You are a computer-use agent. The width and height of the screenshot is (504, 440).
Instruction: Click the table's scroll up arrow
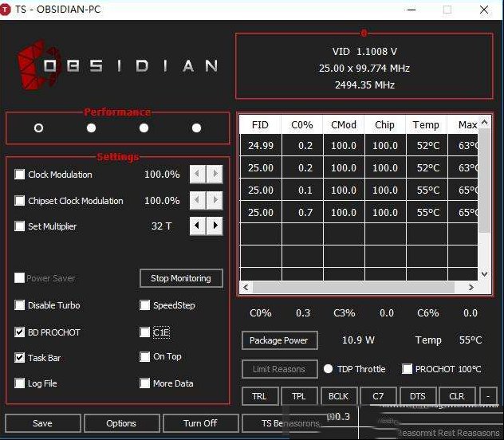coord(485,123)
